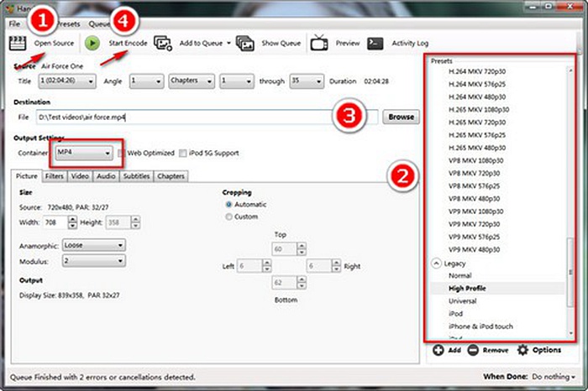Viewport: 588px width, 391px height.
Task: Open the Angle dropdown
Action: coord(146,81)
